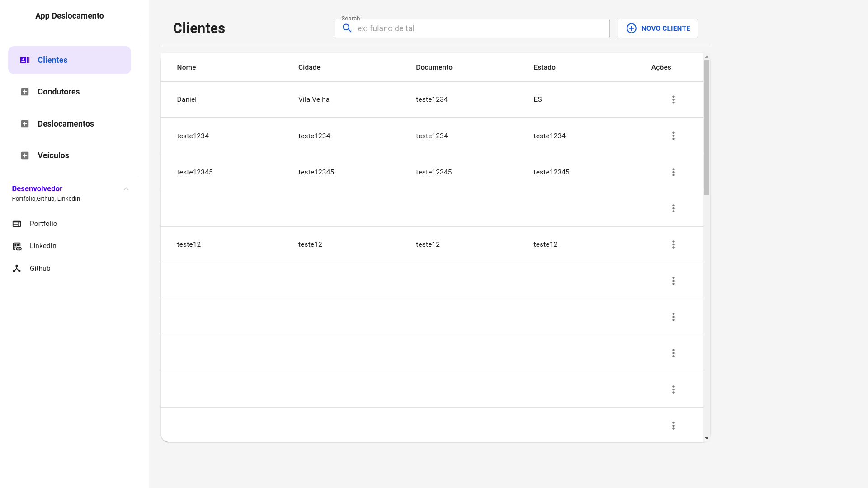Click the scrollbar down arrow

(707, 438)
